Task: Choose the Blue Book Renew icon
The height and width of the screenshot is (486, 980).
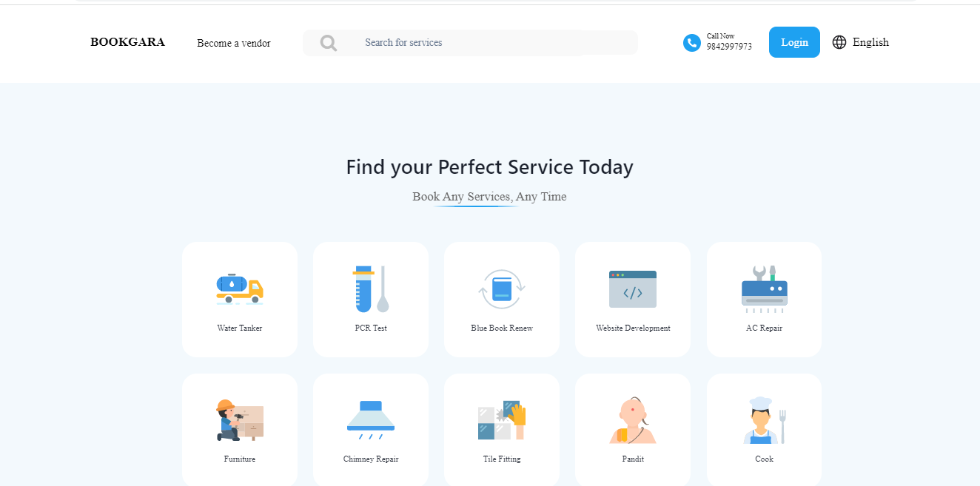Action: [502, 288]
